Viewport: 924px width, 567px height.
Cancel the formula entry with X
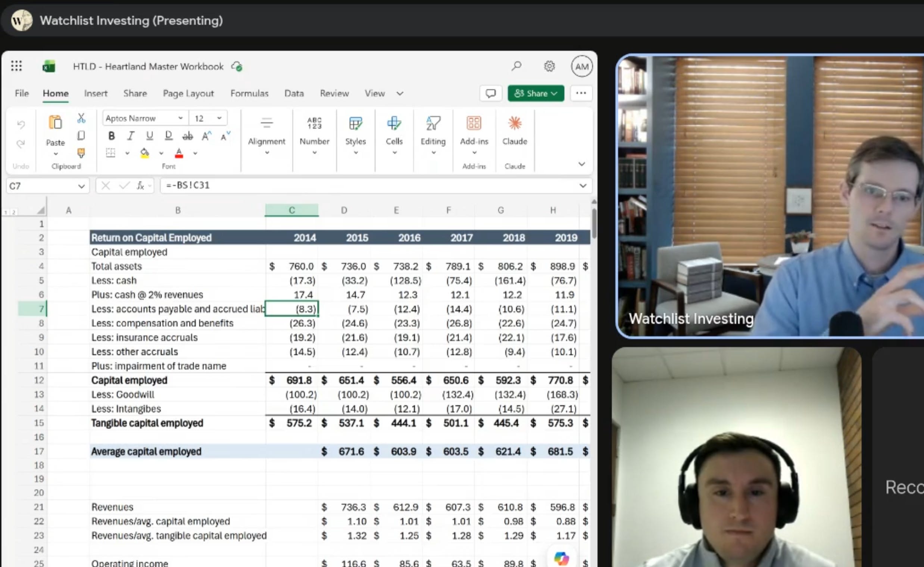[106, 186]
